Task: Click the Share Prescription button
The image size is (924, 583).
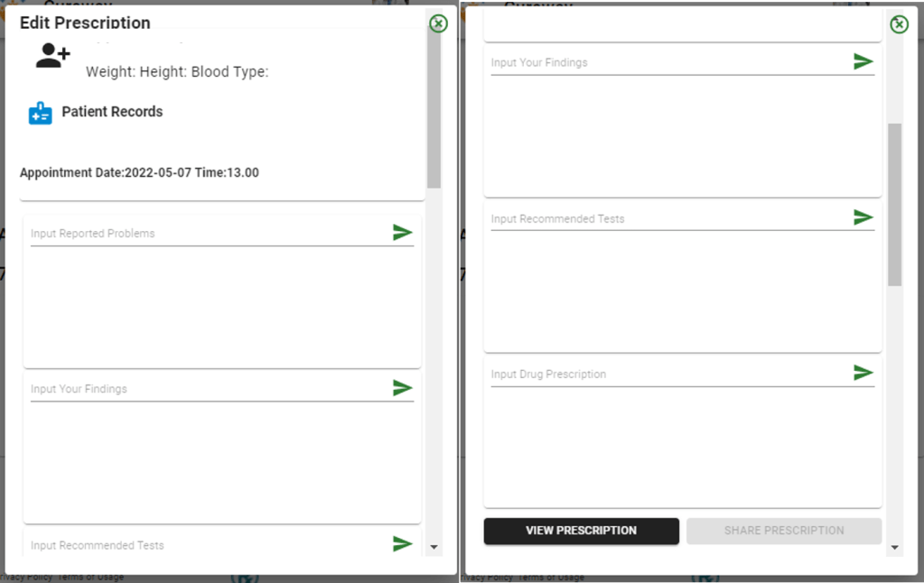Action: click(784, 531)
